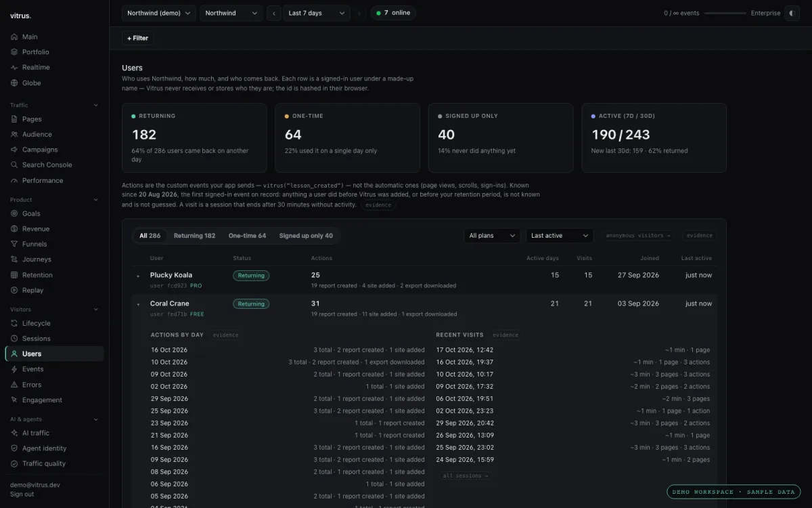Select the All 286 tab
Screen dimensions: 812x508
point(150,236)
